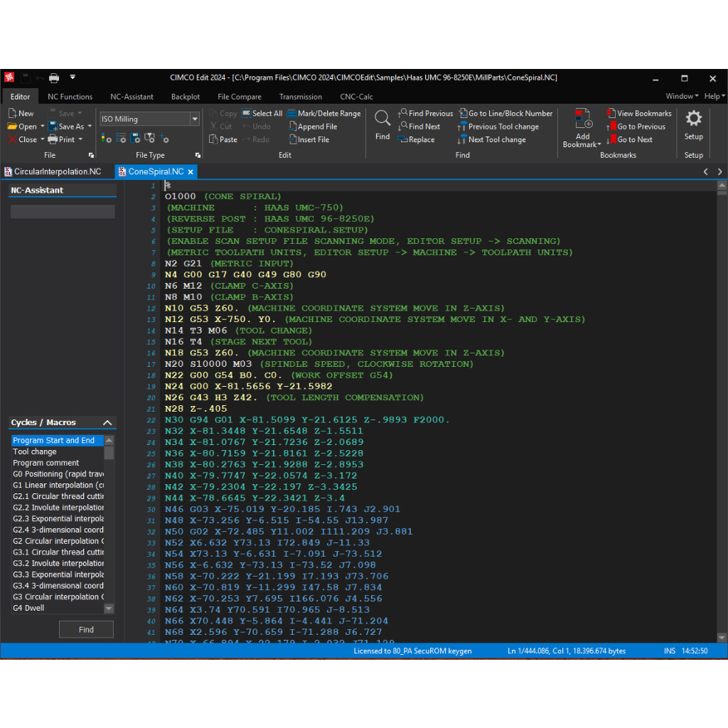Screen dimensions: 728x728
Task: Click the New file icon
Action: [x=13, y=113]
